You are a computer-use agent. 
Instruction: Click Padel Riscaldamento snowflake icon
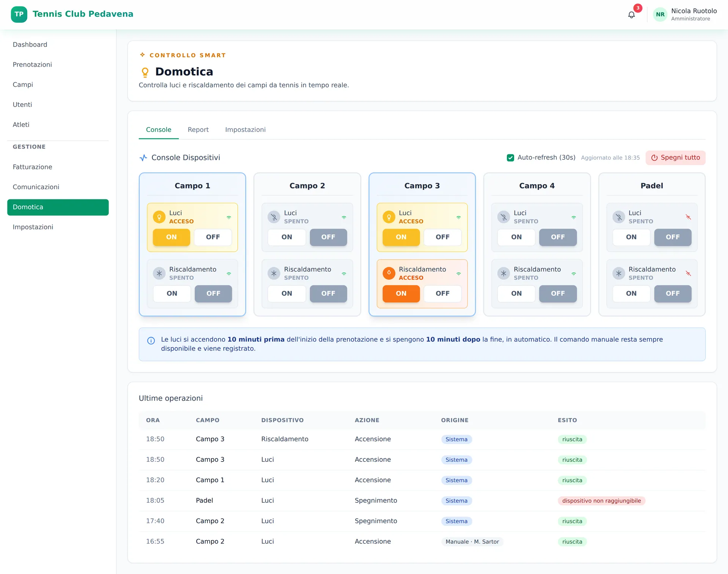pyautogui.click(x=618, y=273)
